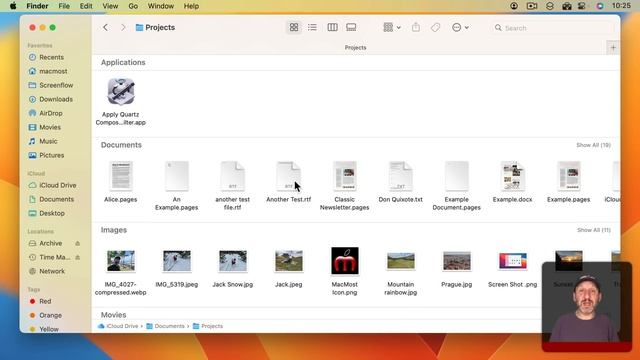
Task: Select Jack Snow.jpg image
Action: pyautogui.click(x=233, y=261)
